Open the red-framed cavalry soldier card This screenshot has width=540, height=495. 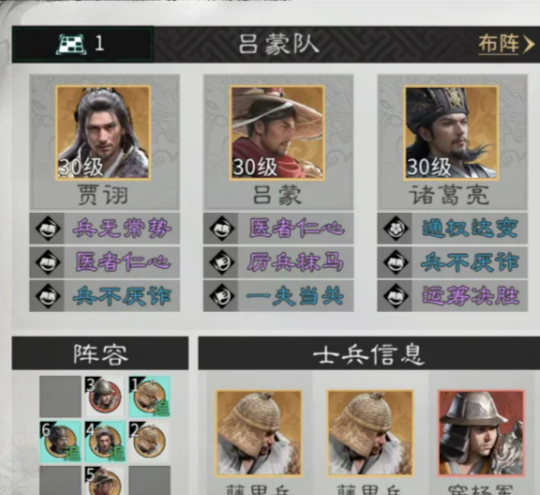pos(481,433)
